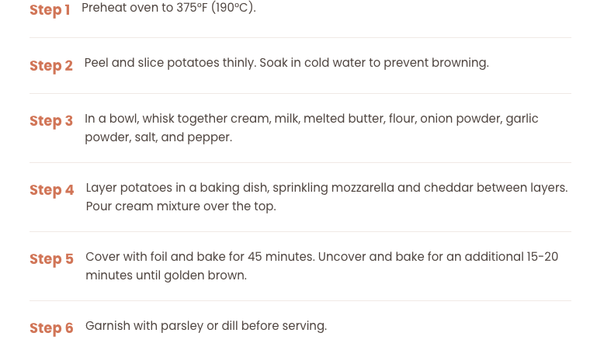Click the word "garlic" in Step 3
Screen dimensions: 590x364
tap(522, 119)
